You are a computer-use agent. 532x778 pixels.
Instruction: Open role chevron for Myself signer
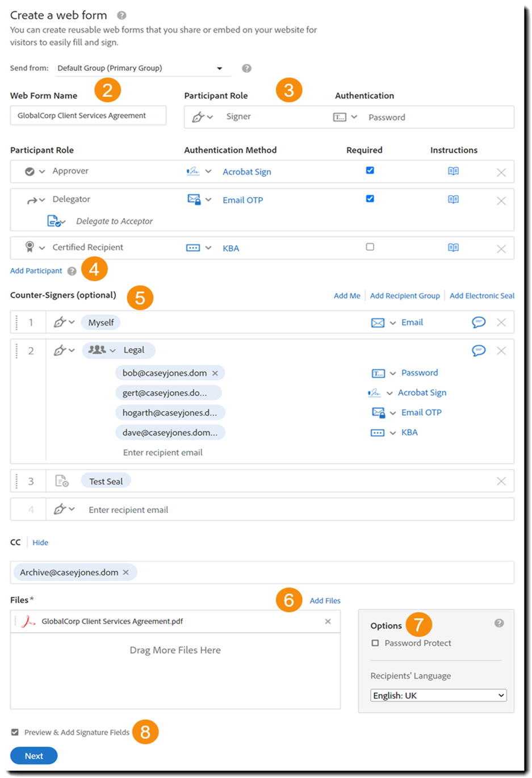pyautogui.click(x=72, y=322)
